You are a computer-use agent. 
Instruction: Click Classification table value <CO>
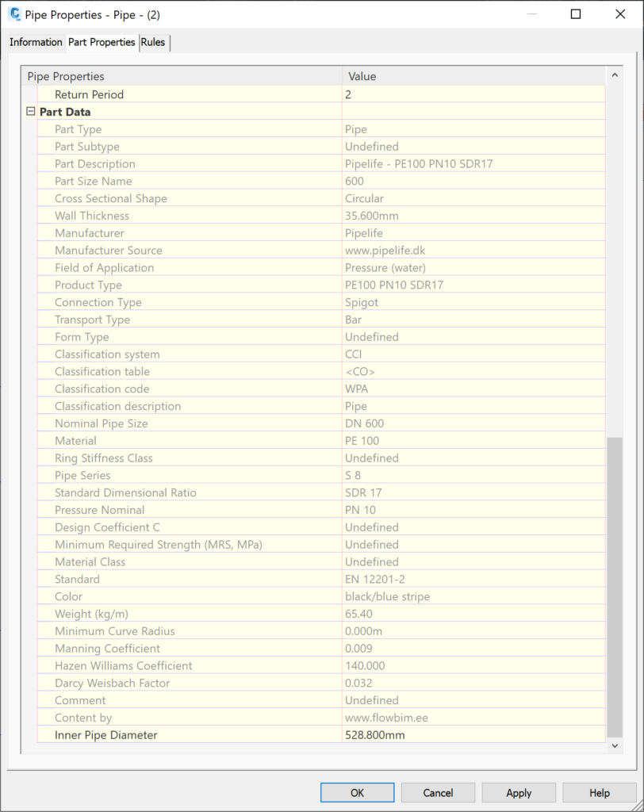click(360, 371)
